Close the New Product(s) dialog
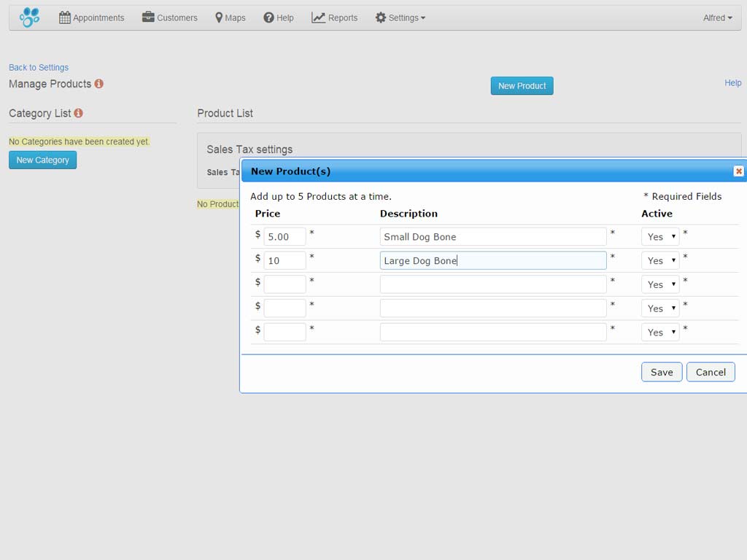The height and width of the screenshot is (560, 747). [738, 171]
